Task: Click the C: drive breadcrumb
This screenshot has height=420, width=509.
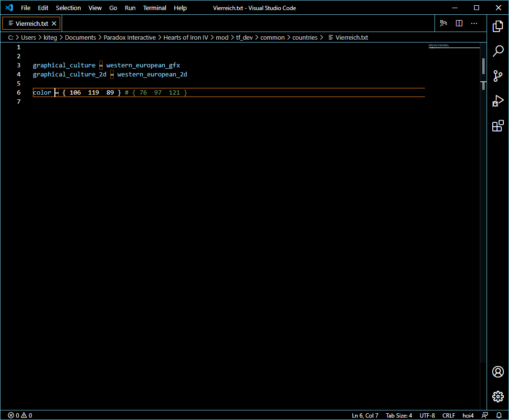Action: (x=11, y=38)
